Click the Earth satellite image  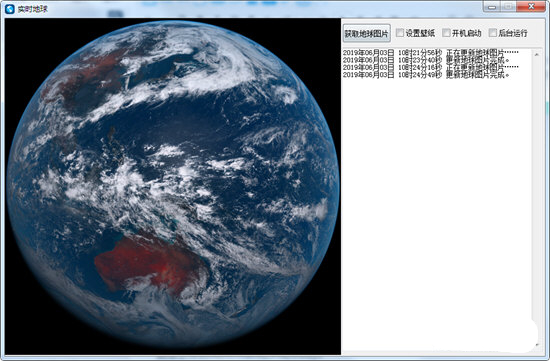click(x=173, y=186)
